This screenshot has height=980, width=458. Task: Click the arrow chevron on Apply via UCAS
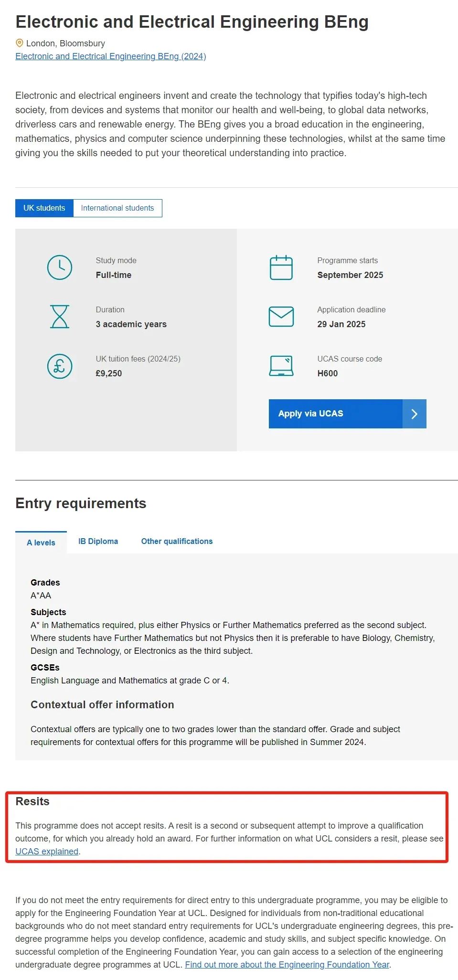click(415, 414)
